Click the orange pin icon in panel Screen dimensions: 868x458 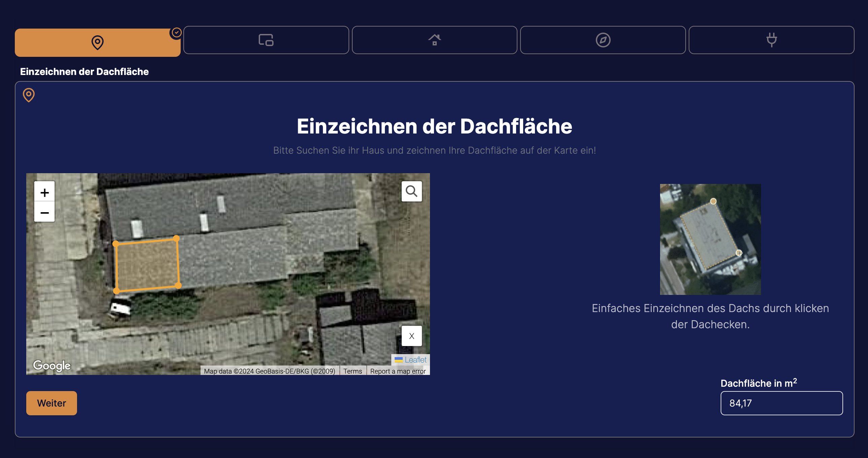[x=29, y=95]
